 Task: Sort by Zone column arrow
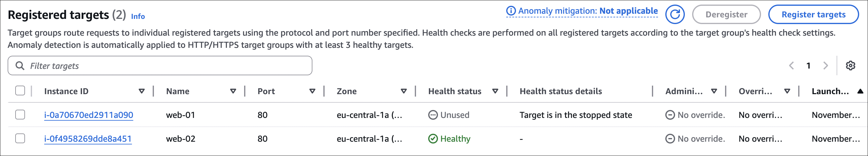pyautogui.click(x=404, y=91)
